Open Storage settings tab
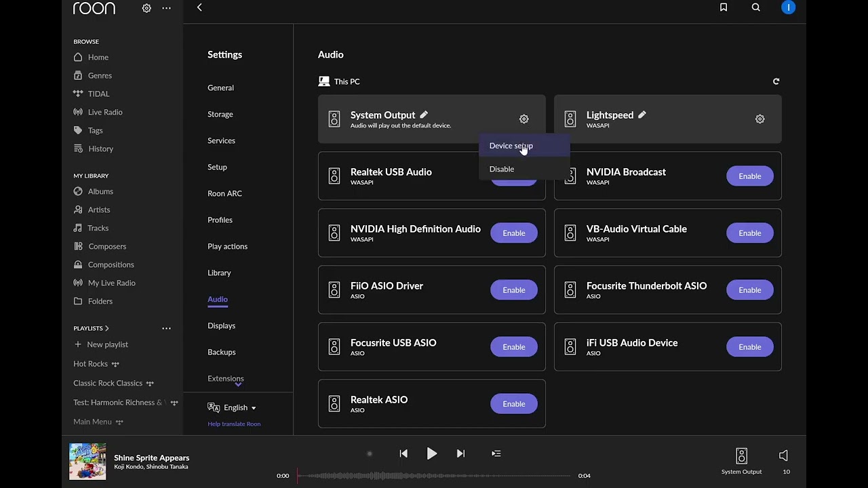 (220, 114)
